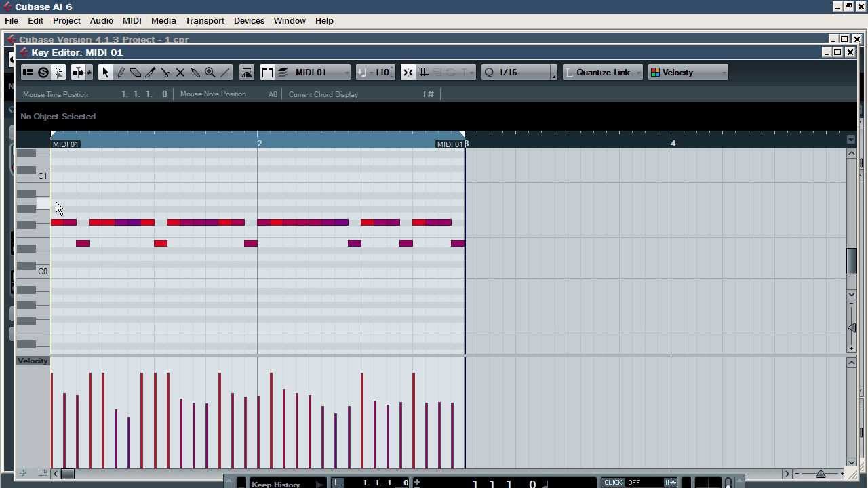Toggle Snap on/off icon
Image resolution: width=868 pixels, height=488 pixels.
pyautogui.click(x=408, y=73)
